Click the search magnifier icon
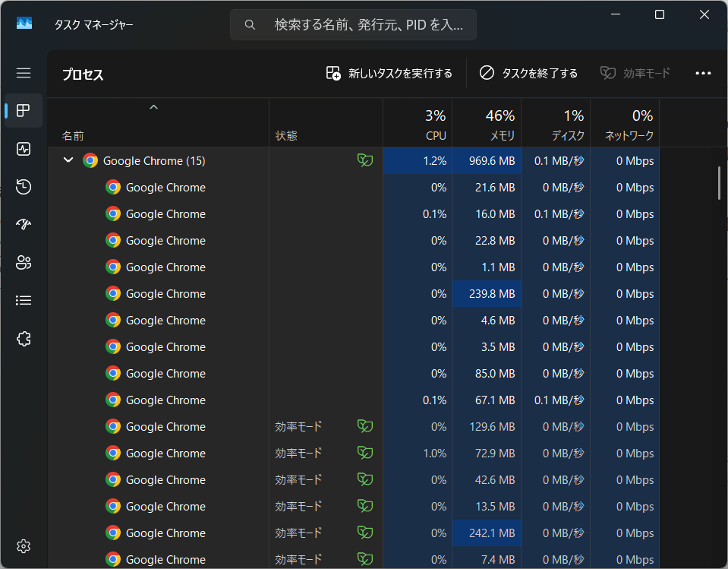The width and height of the screenshot is (728, 569). [x=250, y=24]
